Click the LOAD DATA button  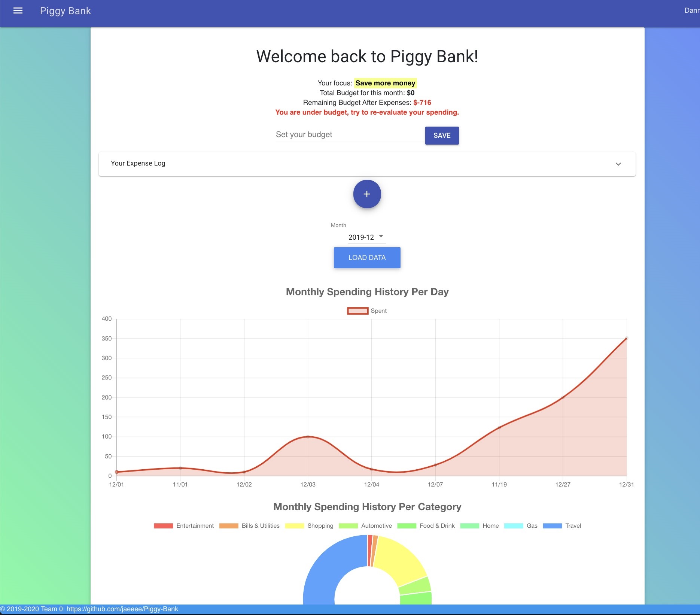(x=367, y=258)
